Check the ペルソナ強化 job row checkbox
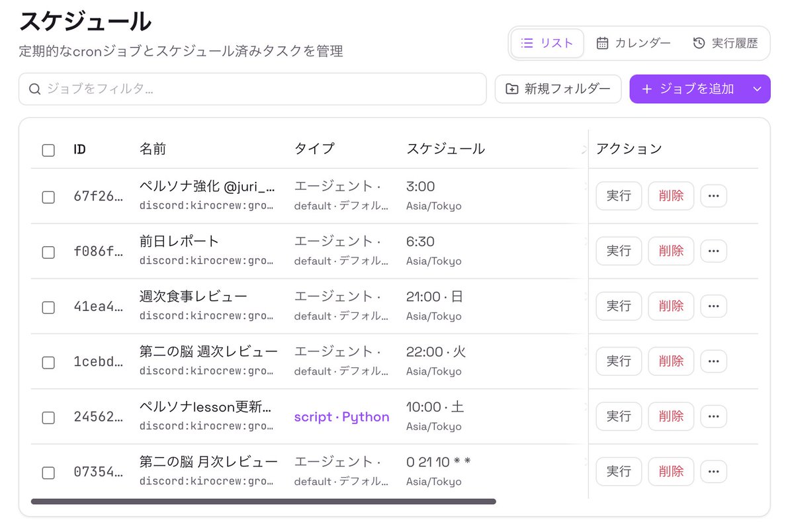The image size is (794, 532). point(48,197)
